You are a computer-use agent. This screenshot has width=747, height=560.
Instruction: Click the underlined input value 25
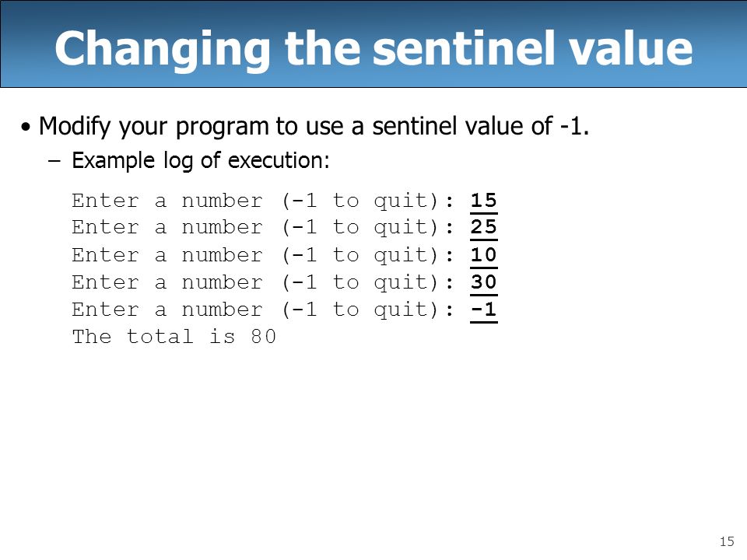coord(483,227)
